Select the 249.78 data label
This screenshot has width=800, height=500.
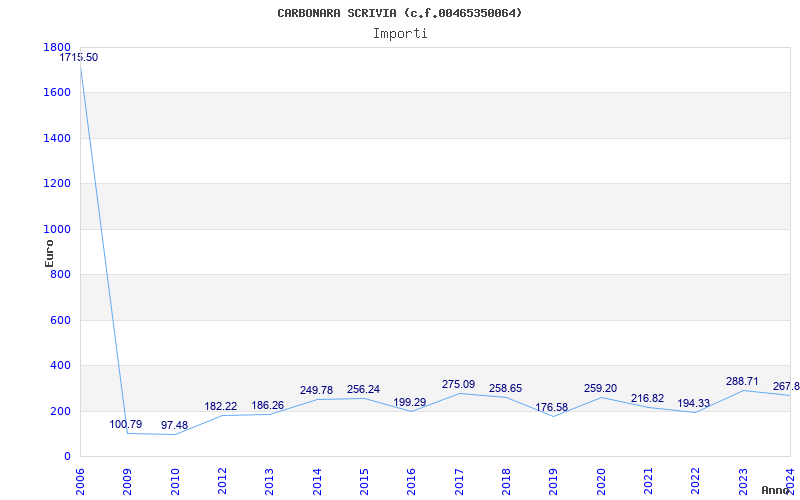[316, 391]
